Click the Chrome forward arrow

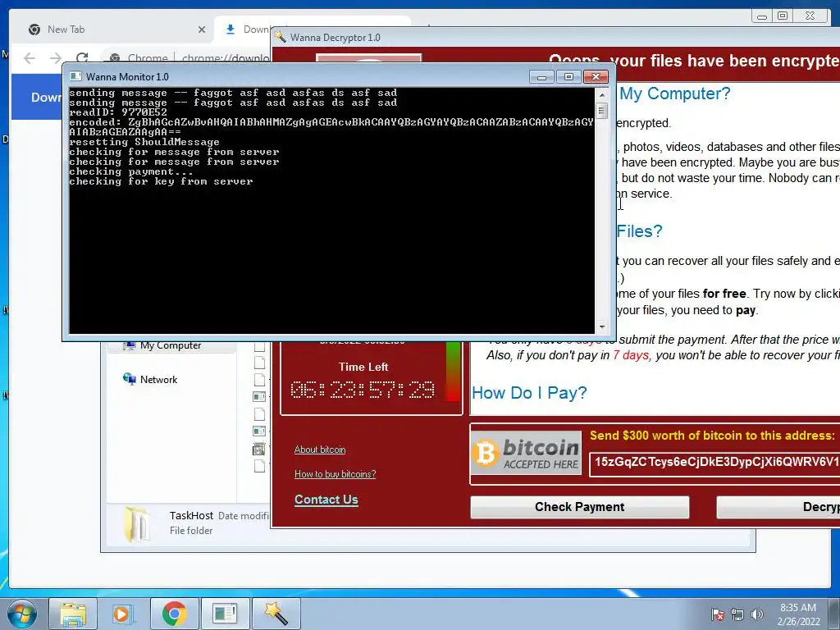(x=56, y=58)
